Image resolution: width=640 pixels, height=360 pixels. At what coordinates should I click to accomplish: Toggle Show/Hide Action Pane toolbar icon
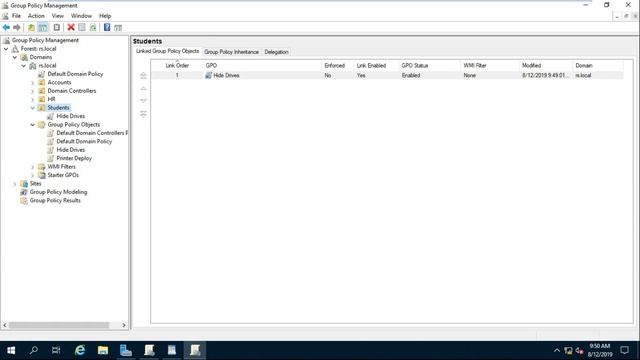tap(118, 27)
